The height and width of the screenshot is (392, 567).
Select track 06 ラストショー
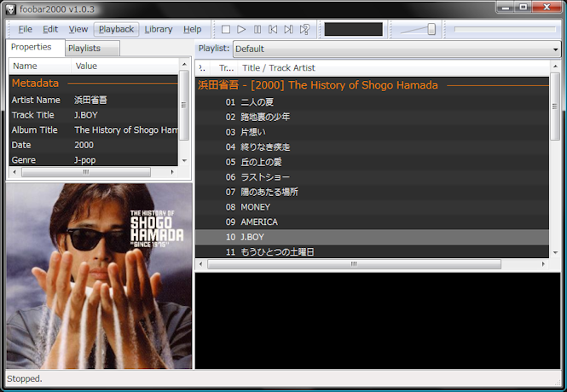click(372, 177)
